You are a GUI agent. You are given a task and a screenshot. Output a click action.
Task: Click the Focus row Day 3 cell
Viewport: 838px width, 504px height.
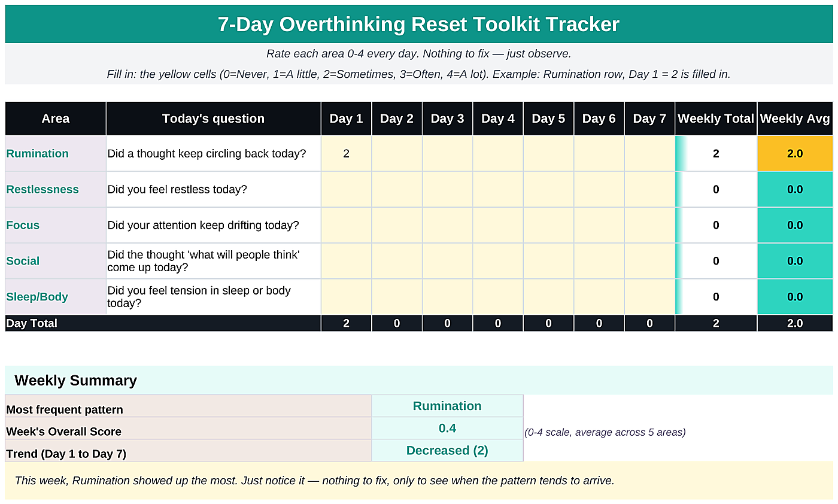coord(447,225)
